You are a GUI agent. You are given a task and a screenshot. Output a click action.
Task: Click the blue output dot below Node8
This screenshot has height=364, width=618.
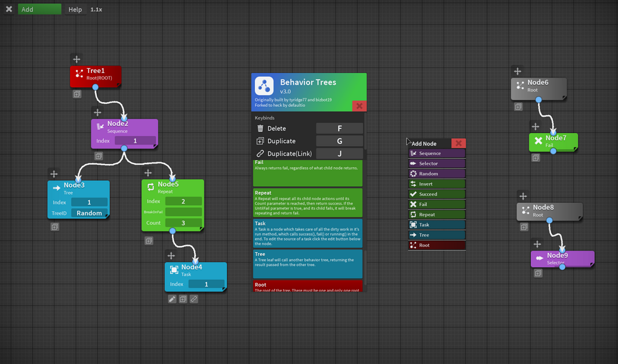(549, 220)
